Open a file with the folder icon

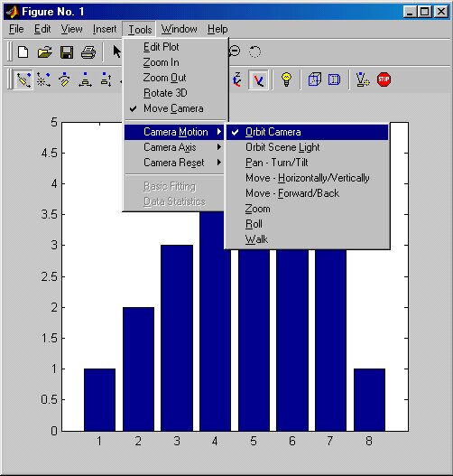pyautogui.click(x=45, y=52)
